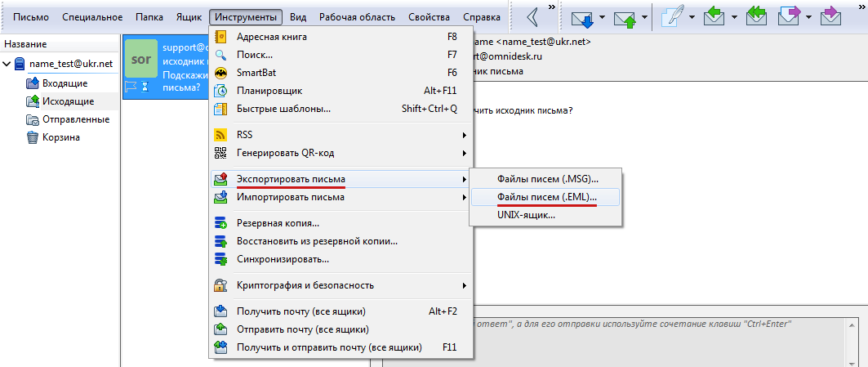Open dropdown arrow next to new message icon
This screenshot has width=868, height=367.
(692, 17)
